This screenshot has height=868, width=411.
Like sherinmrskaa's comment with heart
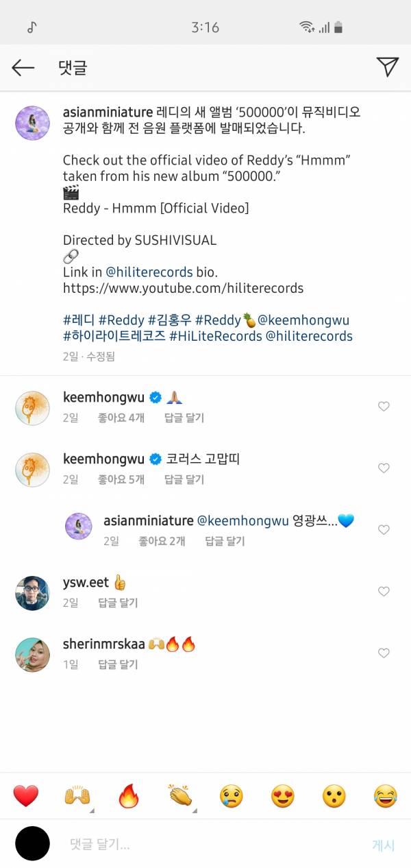pyautogui.click(x=384, y=653)
